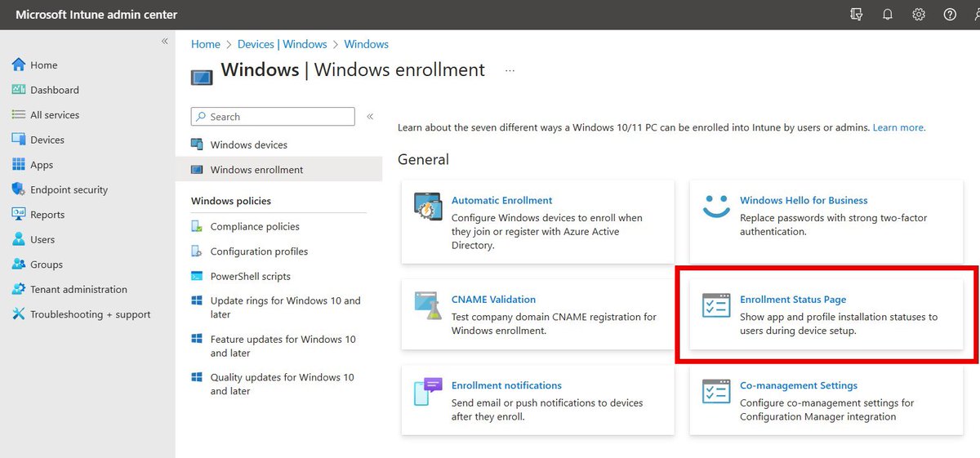Image resolution: width=980 pixels, height=458 pixels.
Task: Click the Windows devices menu icon
Action: coord(197,145)
